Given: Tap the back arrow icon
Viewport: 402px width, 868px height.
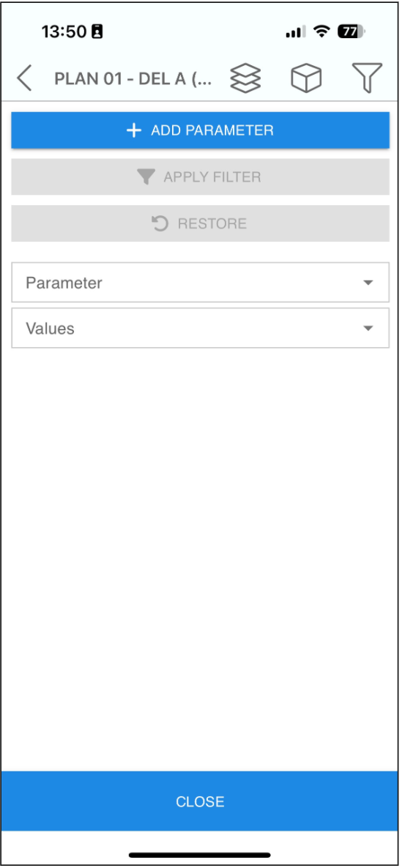Looking at the screenshot, I should 24,78.
